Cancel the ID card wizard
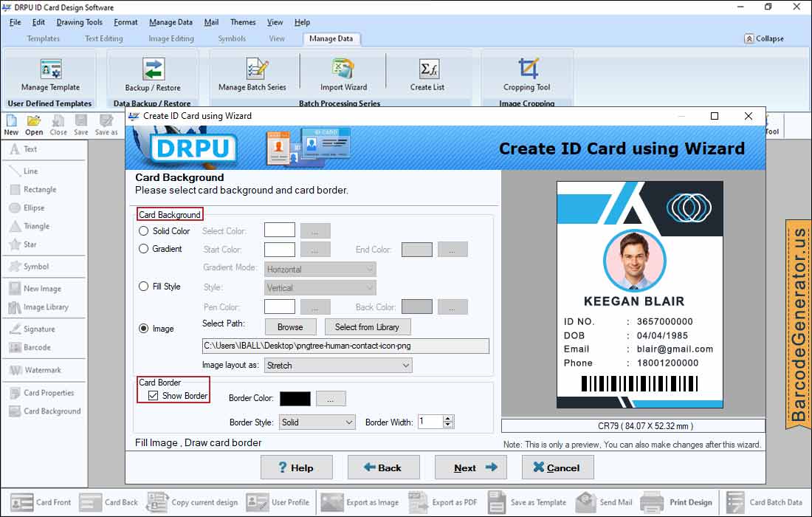812x517 pixels. point(558,468)
